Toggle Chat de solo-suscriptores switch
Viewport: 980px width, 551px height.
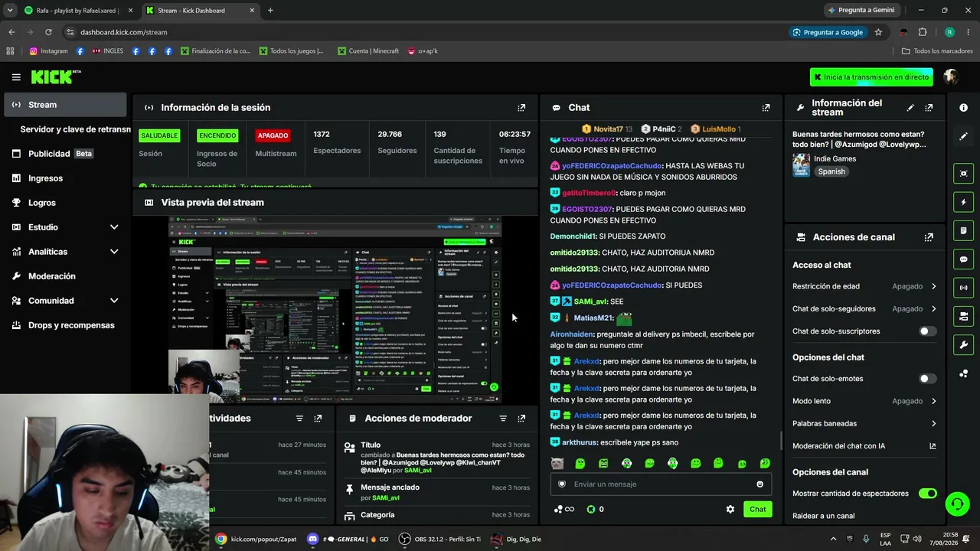(x=927, y=331)
